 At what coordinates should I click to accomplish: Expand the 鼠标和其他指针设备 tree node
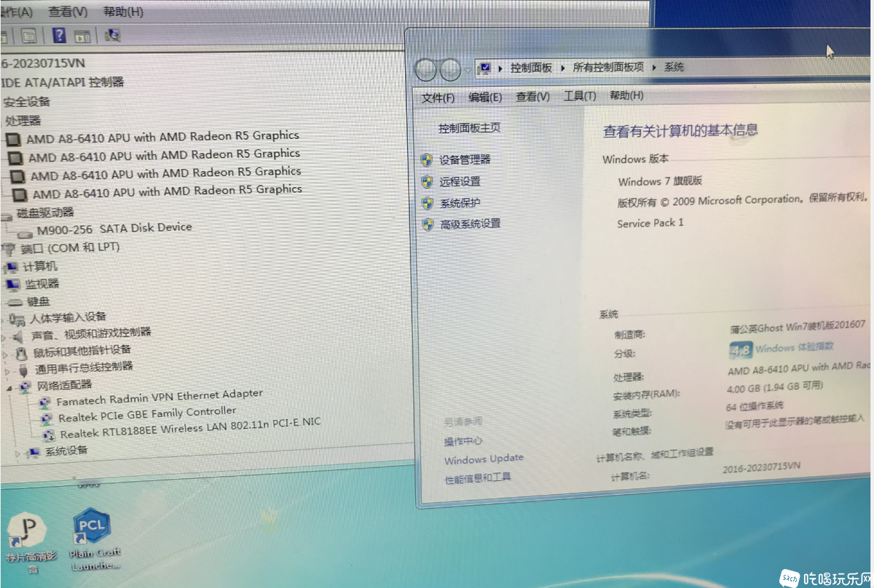click(7, 354)
